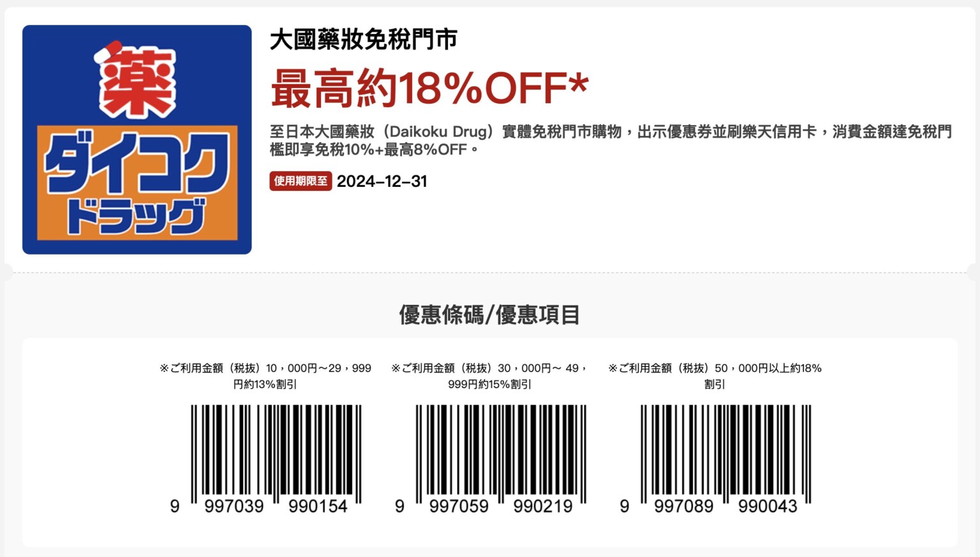Image resolution: width=980 pixels, height=557 pixels.
Task: Click the red 薬 character in logo
Action: click(137, 81)
